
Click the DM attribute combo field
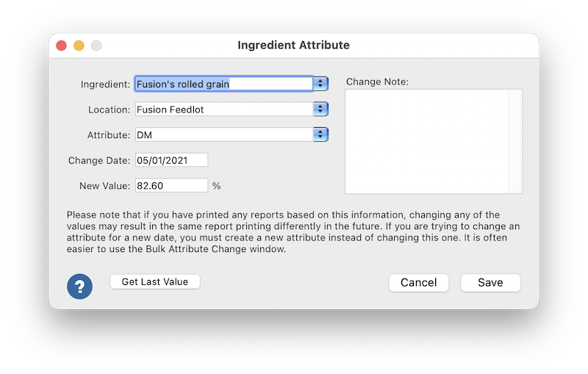click(224, 134)
